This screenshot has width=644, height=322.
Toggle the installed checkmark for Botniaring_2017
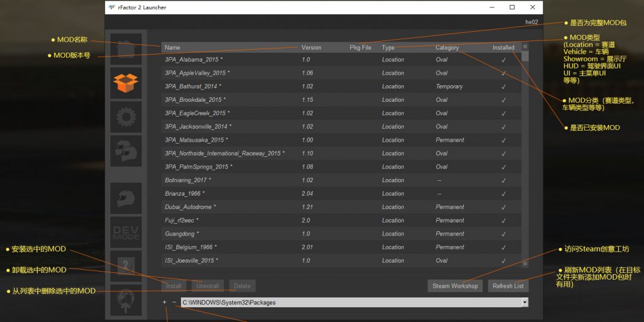pyautogui.click(x=504, y=180)
